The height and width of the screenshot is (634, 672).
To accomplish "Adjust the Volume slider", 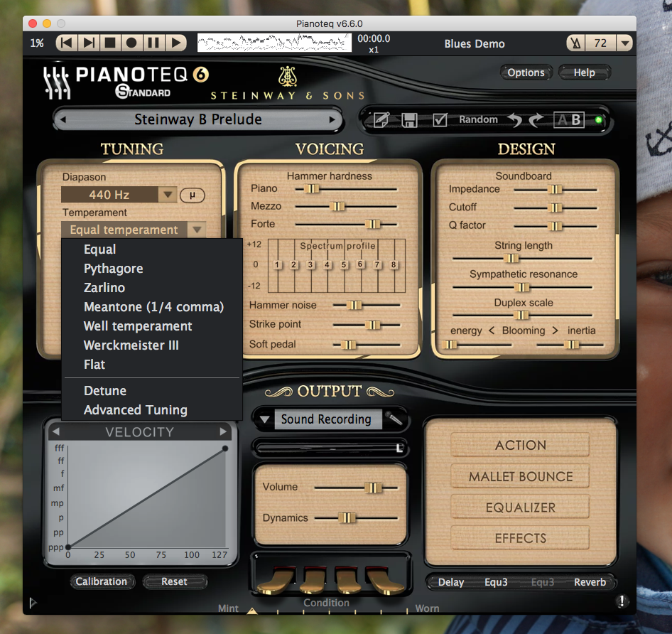I will pyautogui.click(x=372, y=488).
